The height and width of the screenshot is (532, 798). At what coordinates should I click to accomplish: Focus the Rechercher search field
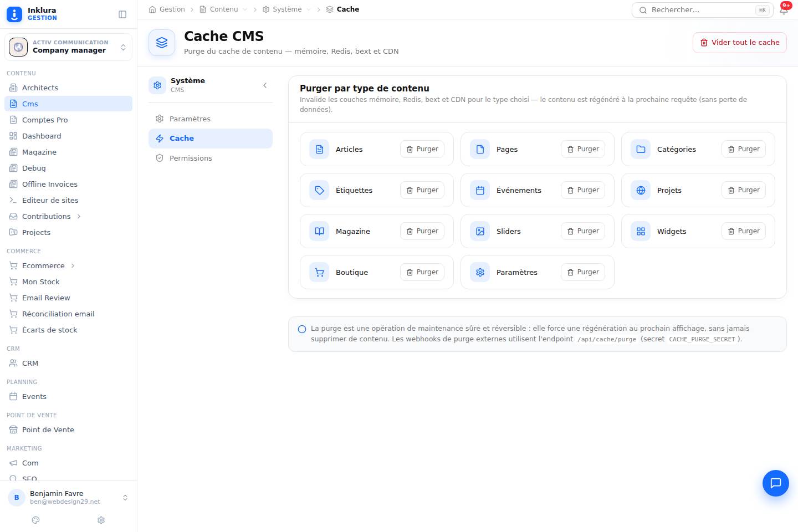tap(703, 10)
